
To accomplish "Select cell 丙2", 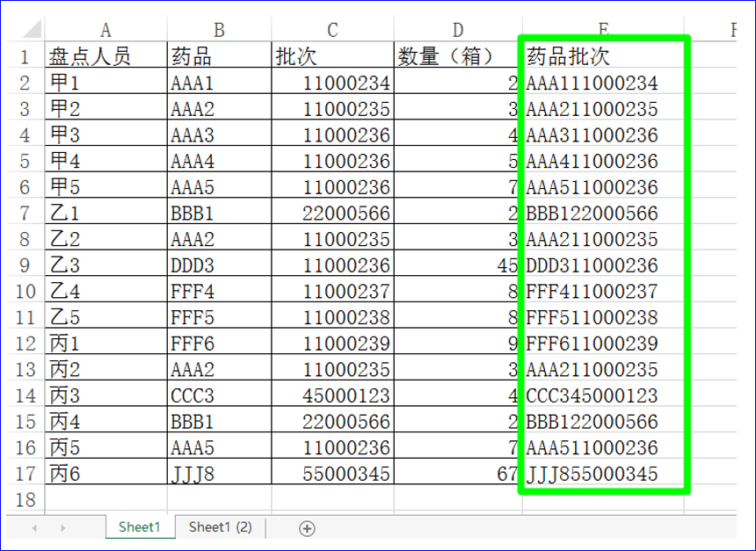I will click(106, 369).
